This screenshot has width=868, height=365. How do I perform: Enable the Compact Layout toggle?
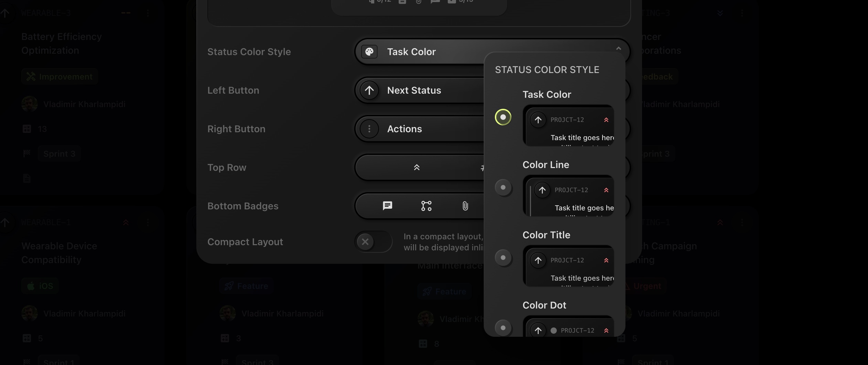coord(373,242)
